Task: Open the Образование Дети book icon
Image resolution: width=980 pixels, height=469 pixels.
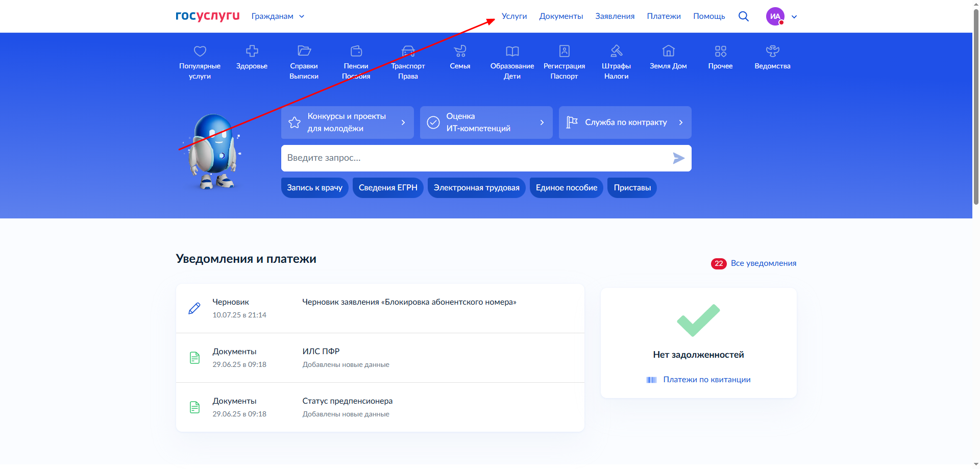Action: 512,51
